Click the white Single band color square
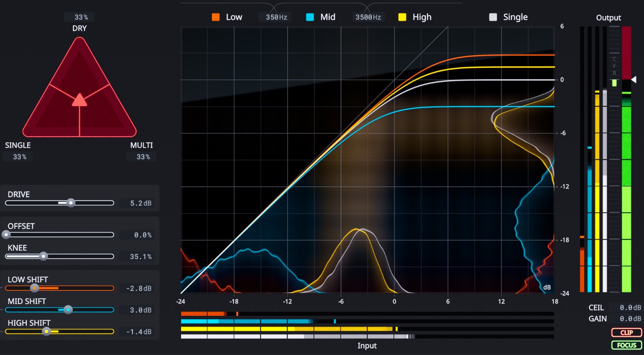Screen dimensions: 644x355 pyautogui.click(x=493, y=17)
